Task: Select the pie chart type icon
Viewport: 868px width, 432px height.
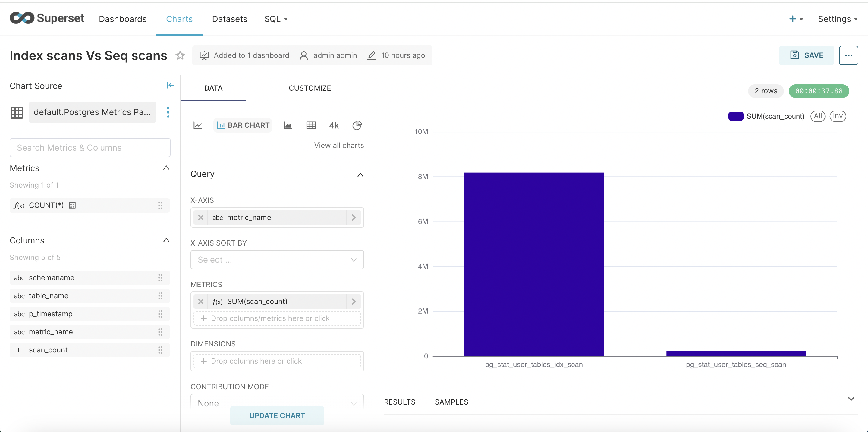Action: point(357,125)
